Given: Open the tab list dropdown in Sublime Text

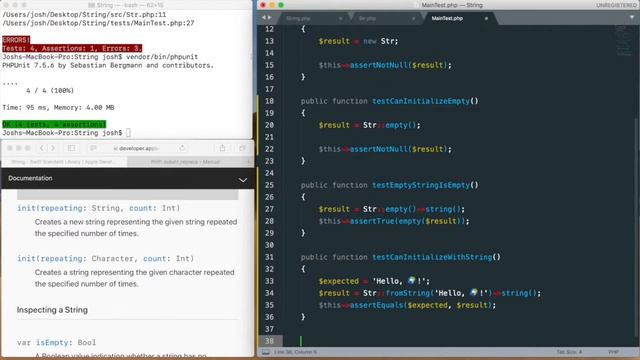Looking at the screenshot, I should click(x=632, y=18).
